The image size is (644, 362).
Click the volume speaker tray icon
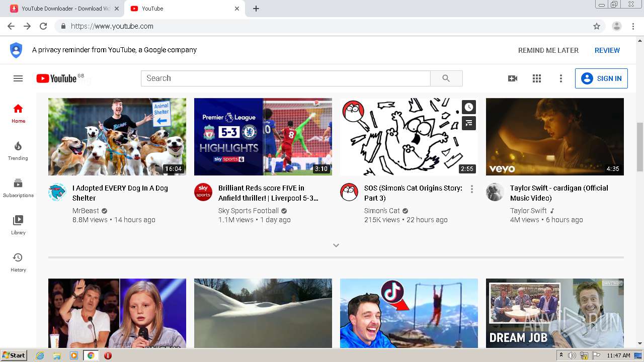(x=573, y=355)
